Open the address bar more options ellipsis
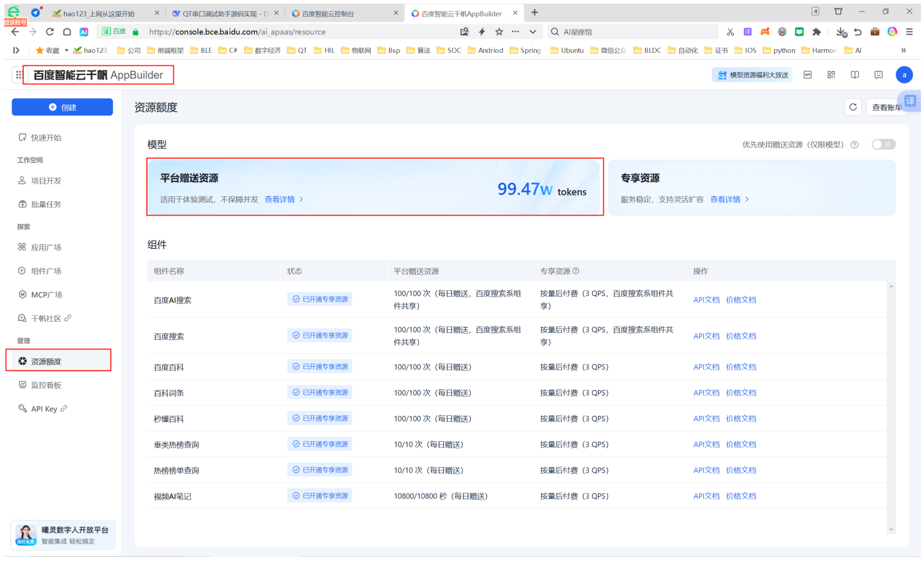The width and height of the screenshot is (924, 563). click(515, 32)
